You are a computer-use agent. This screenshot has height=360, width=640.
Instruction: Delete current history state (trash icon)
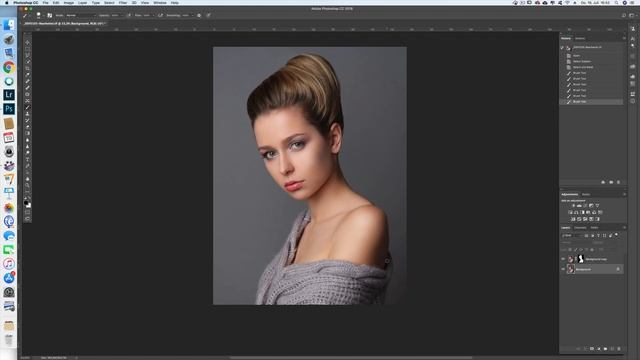click(x=618, y=182)
